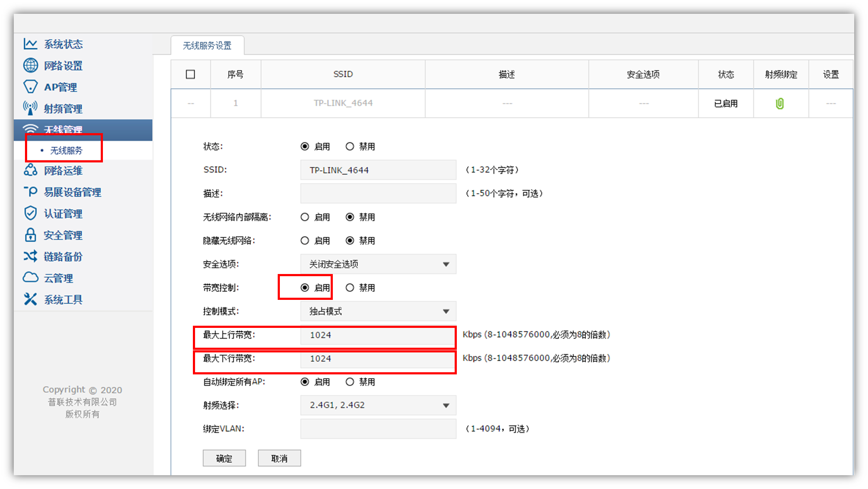Click the 认证管理 shield-check icon
This screenshot has height=489, width=868.
pyautogui.click(x=30, y=213)
